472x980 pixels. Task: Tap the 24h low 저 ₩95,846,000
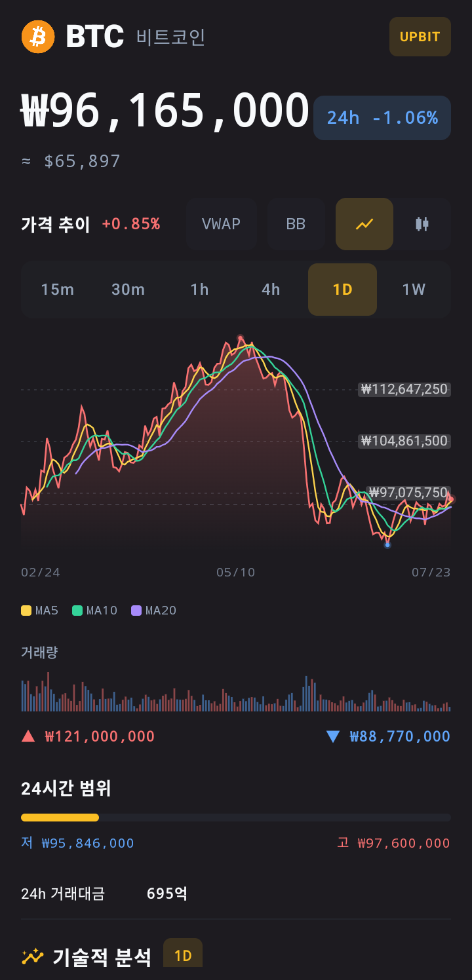click(x=77, y=843)
